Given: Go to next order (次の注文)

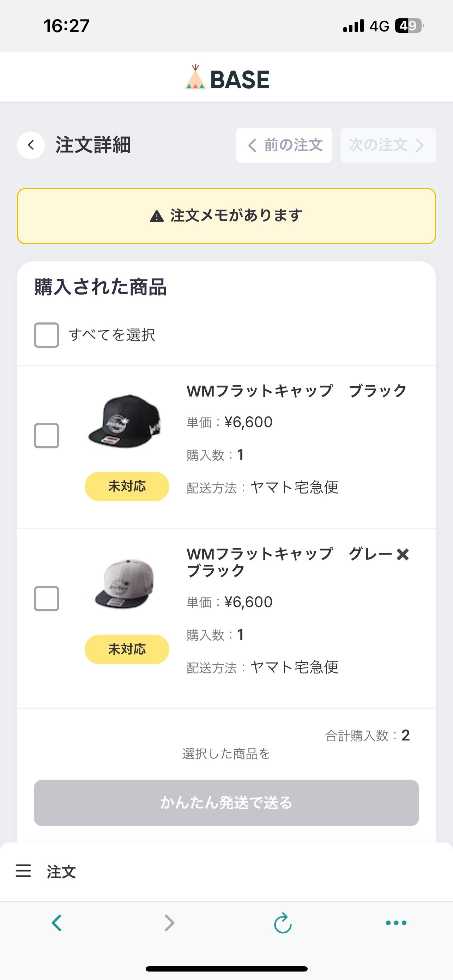Looking at the screenshot, I should point(388,145).
